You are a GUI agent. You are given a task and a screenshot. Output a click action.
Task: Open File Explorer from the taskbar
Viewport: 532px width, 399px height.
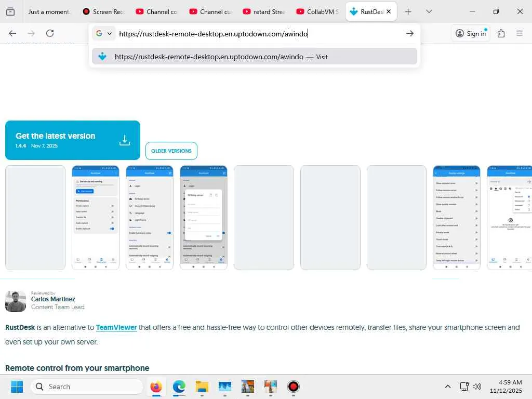(202, 387)
